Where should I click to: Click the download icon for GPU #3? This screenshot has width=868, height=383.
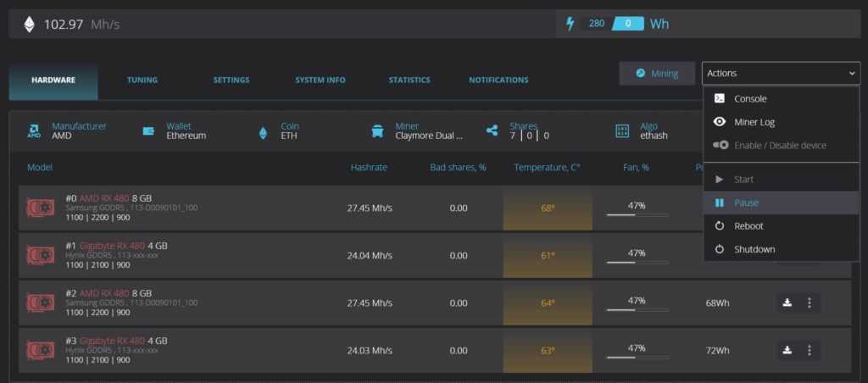(x=787, y=350)
